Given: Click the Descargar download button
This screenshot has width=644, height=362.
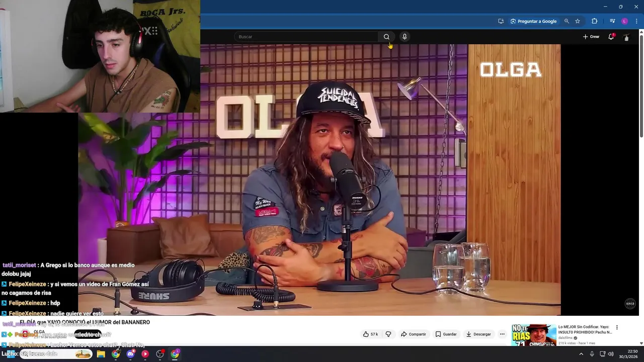Looking at the screenshot, I should pos(478,334).
